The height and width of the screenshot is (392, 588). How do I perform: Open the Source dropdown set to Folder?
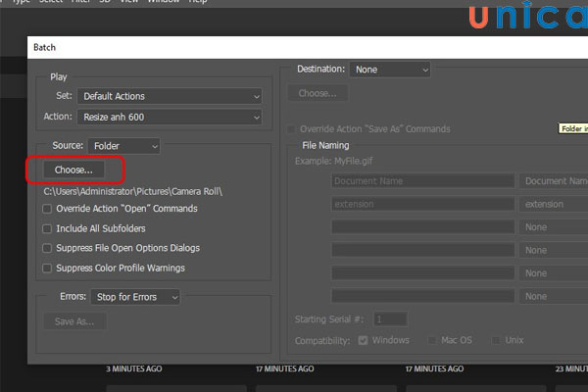pos(125,146)
